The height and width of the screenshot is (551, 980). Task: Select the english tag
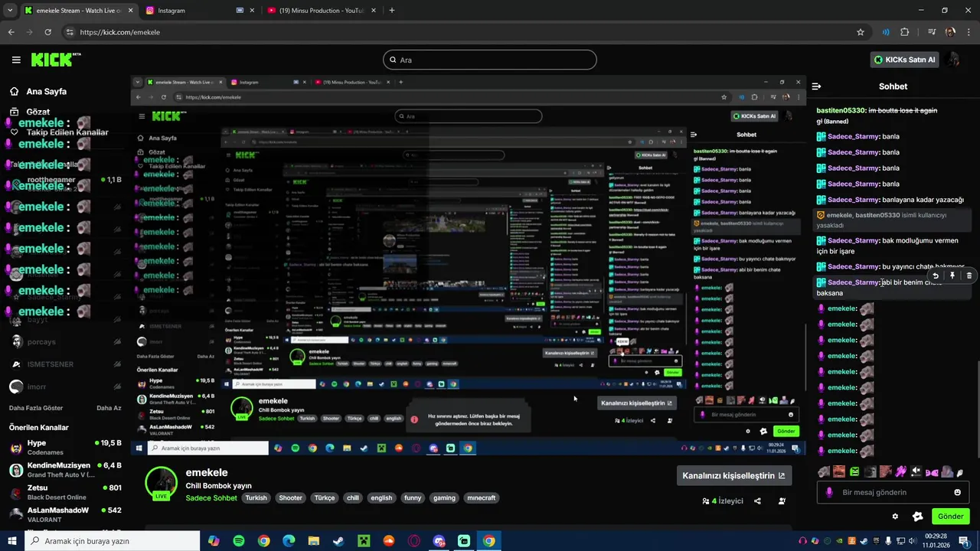coord(381,498)
